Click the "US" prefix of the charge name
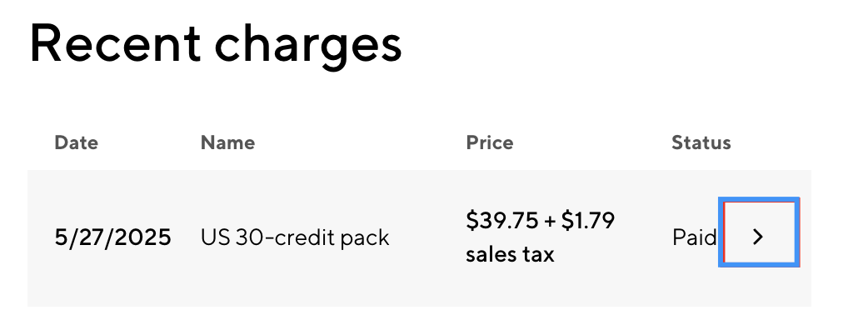The width and height of the screenshot is (868, 330). coord(216,238)
